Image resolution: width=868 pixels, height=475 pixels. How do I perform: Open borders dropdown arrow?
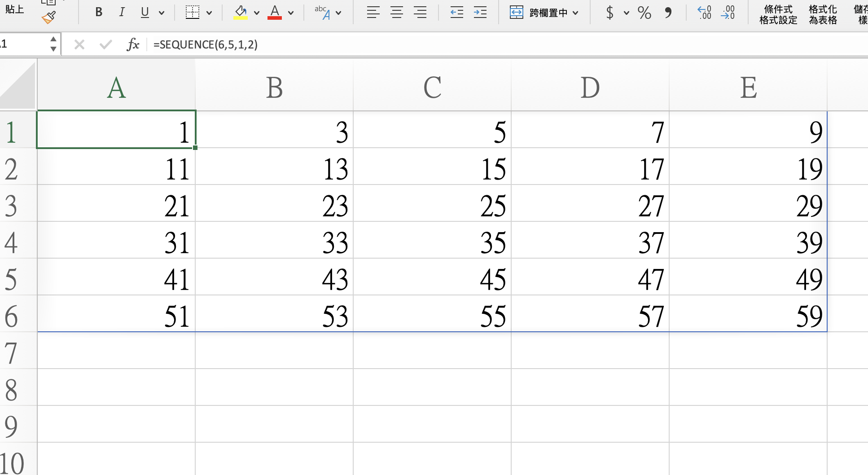tap(209, 13)
